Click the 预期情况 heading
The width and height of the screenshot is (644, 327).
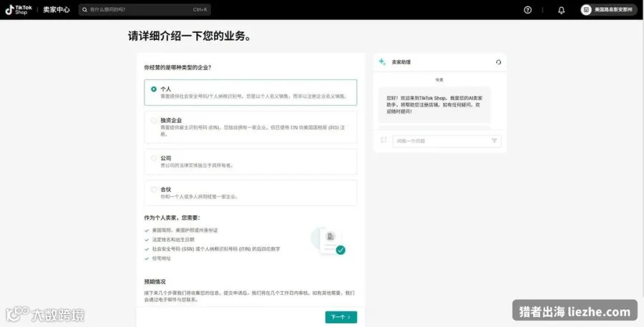point(155,282)
